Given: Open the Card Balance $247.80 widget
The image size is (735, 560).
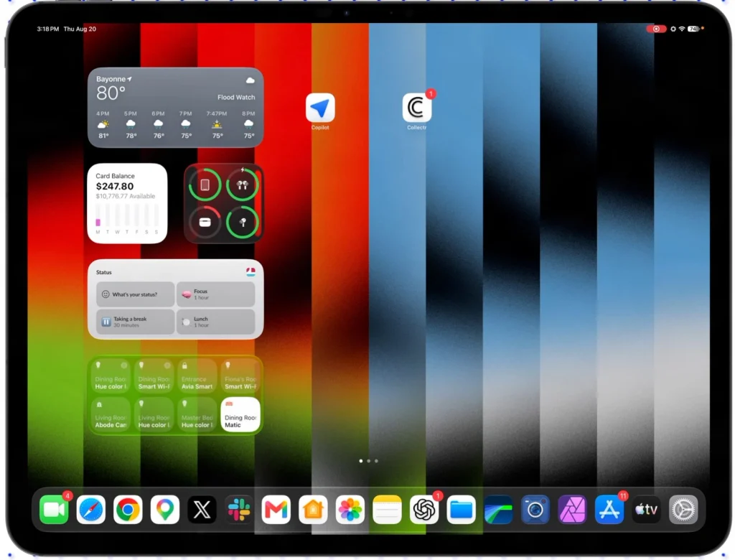Looking at the screenshot, I should point(127,203).
